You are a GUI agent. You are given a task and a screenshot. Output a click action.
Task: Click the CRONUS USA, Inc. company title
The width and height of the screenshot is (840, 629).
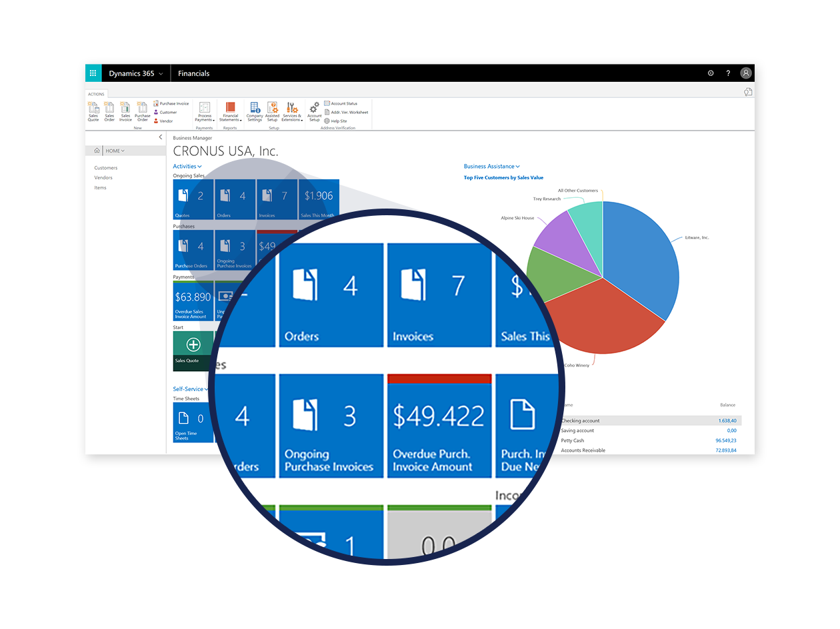(225, 151)
